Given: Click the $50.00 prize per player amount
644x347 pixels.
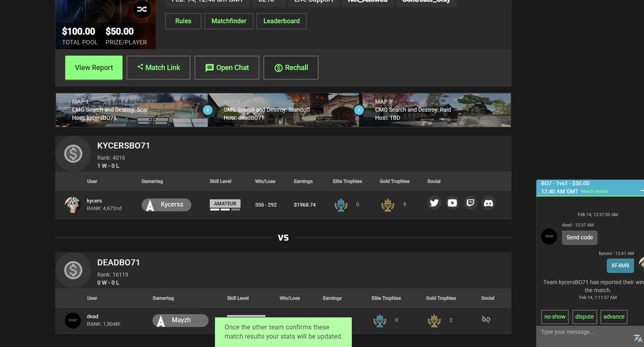Looking at the screenshot, I should (120, 32).
